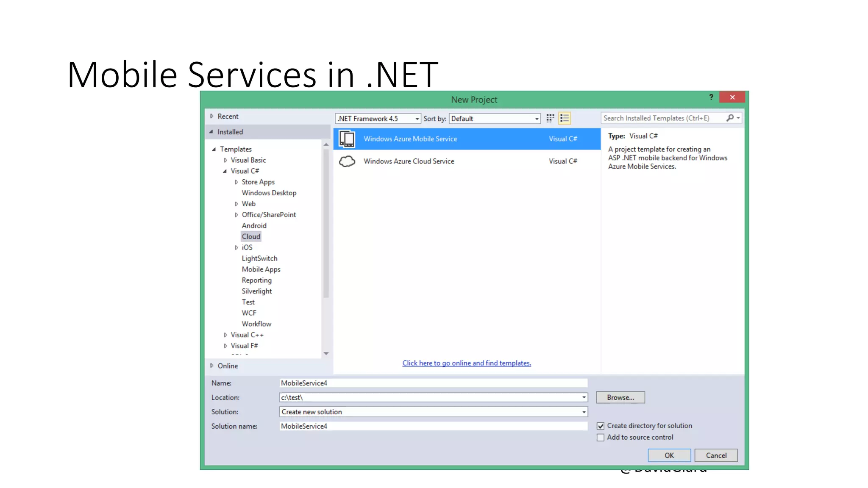Image resolution: width=868 pixels, height=488 pixels.
Task: Click the template tree scrollbar thumb
Action: 326,224
